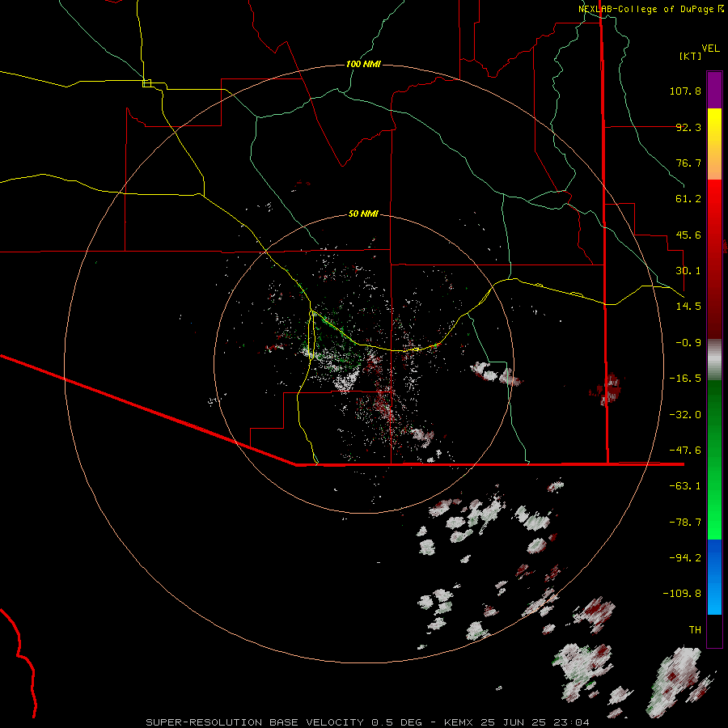The height and width of the screenshot is (728, 728).
Task: Click the 61.2 legend value
Action: 688,199
